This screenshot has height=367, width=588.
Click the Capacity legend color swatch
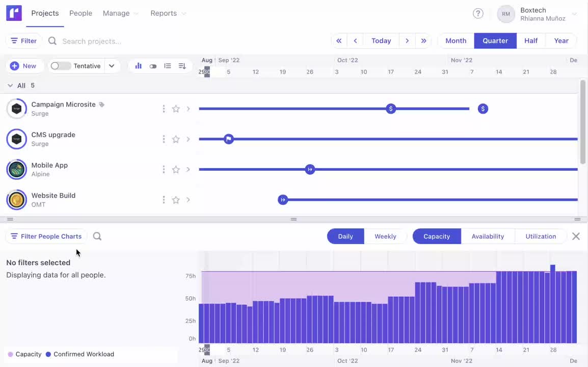click(10, 354)
